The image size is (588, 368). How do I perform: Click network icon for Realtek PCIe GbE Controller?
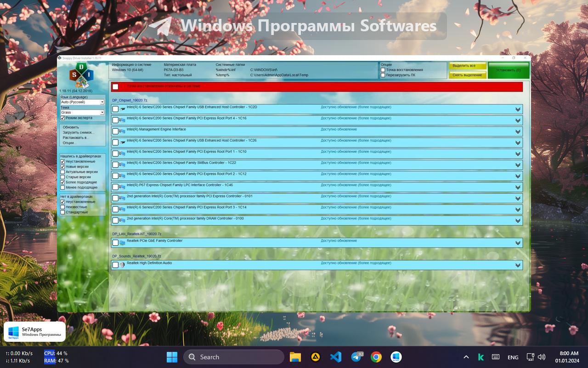122,243
